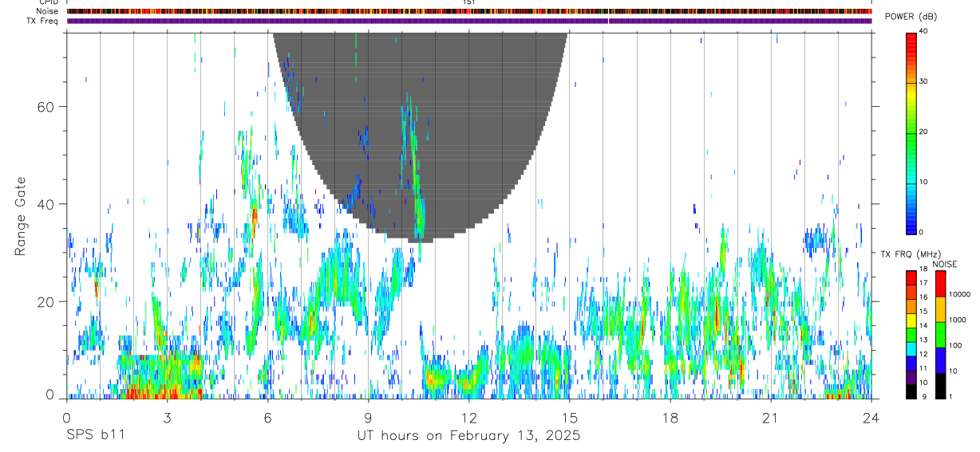Image resolution: width=980 pixels, height=452 pixels.
Task: Click the blue segment of the NOISE legend
Action: click(940, 360)
